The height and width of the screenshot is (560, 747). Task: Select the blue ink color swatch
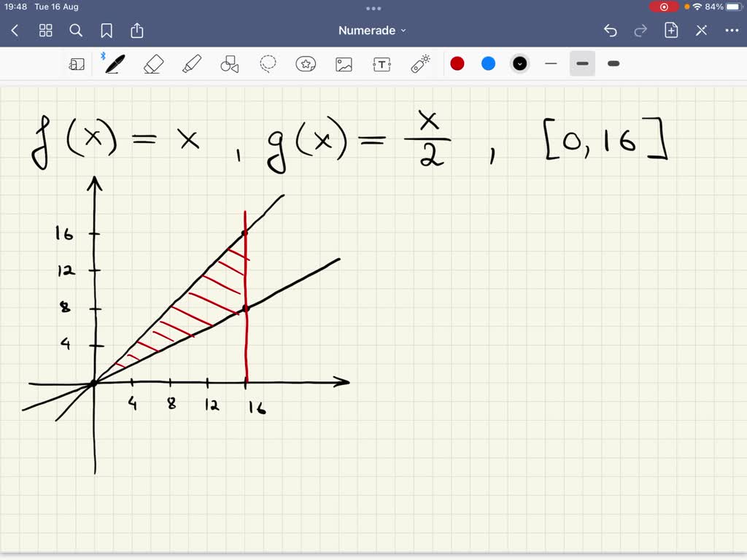click(488, 63)
